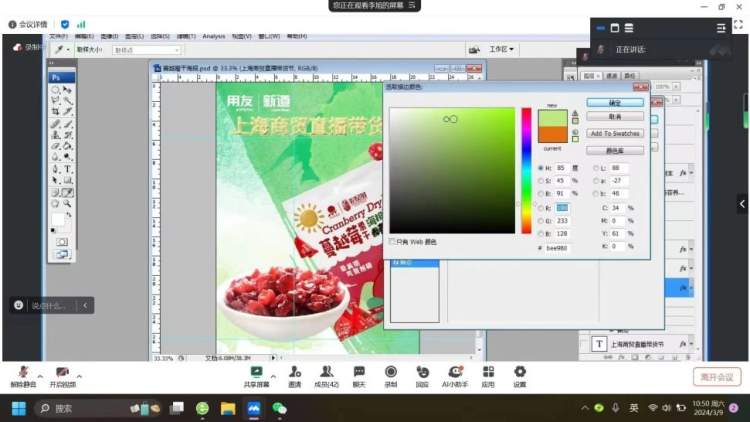
Task: Open the 聊天 chat icon
Action: [358, 372]
